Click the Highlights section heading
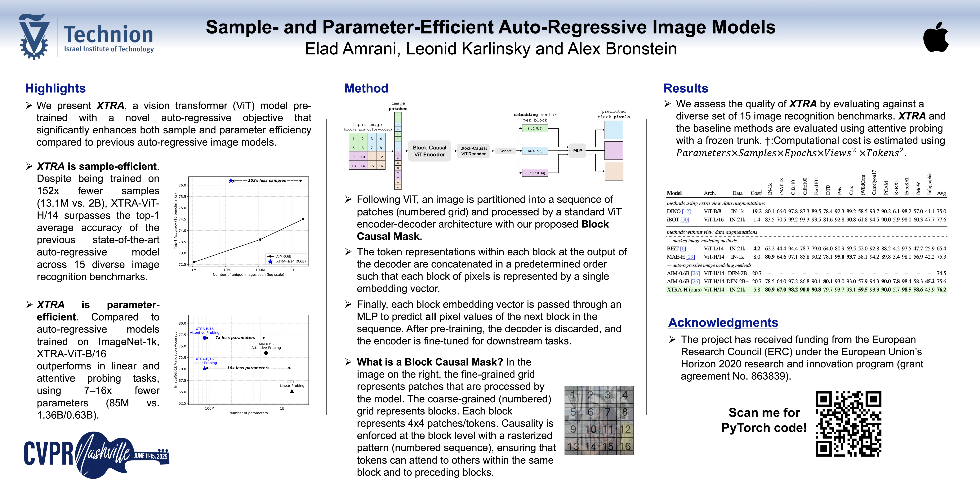 pos(56,88)
